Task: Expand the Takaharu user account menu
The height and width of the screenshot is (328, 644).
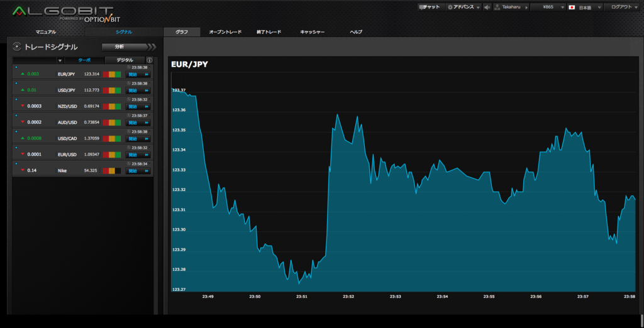Action: click(x=511, y=7)
